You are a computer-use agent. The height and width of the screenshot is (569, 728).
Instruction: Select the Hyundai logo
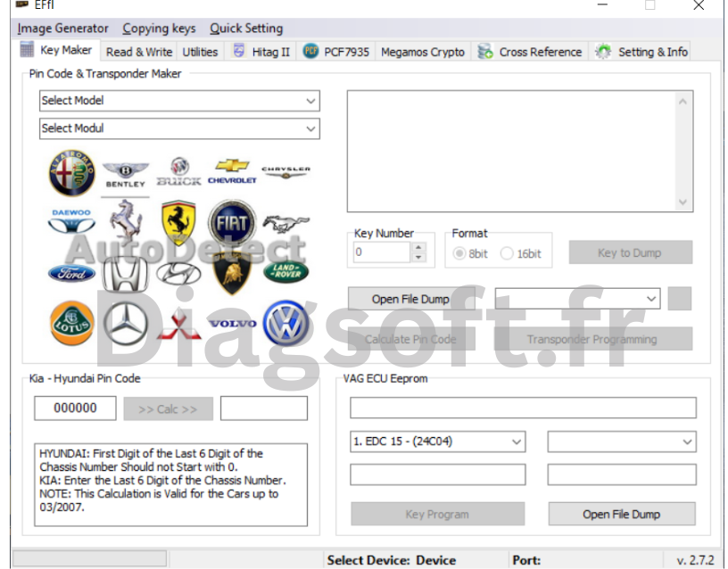click(x=178, y=274)
